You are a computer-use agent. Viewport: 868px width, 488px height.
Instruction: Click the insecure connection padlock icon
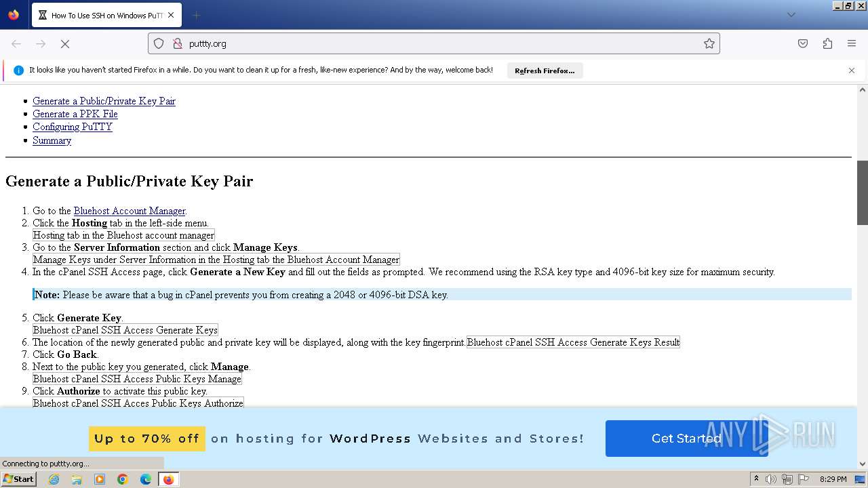click(x=178, y=43)
